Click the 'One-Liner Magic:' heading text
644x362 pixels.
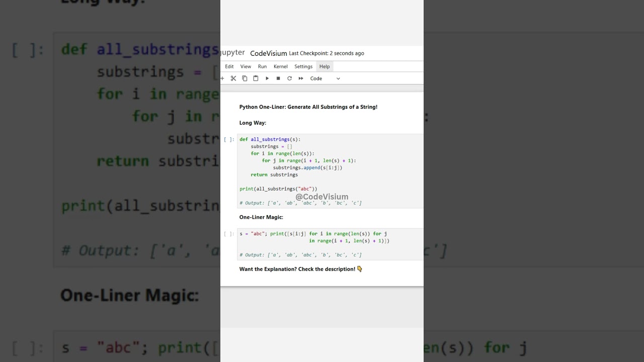click(x=261, y=217)
